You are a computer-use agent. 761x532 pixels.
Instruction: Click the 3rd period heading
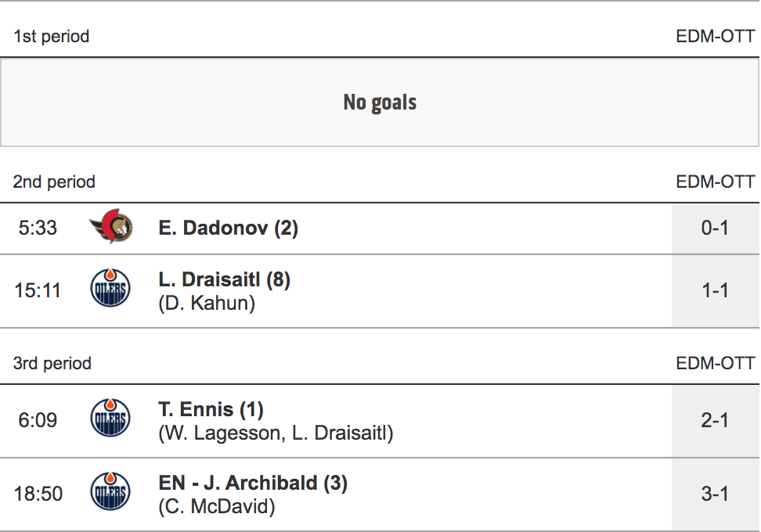[x=52, y=363]
